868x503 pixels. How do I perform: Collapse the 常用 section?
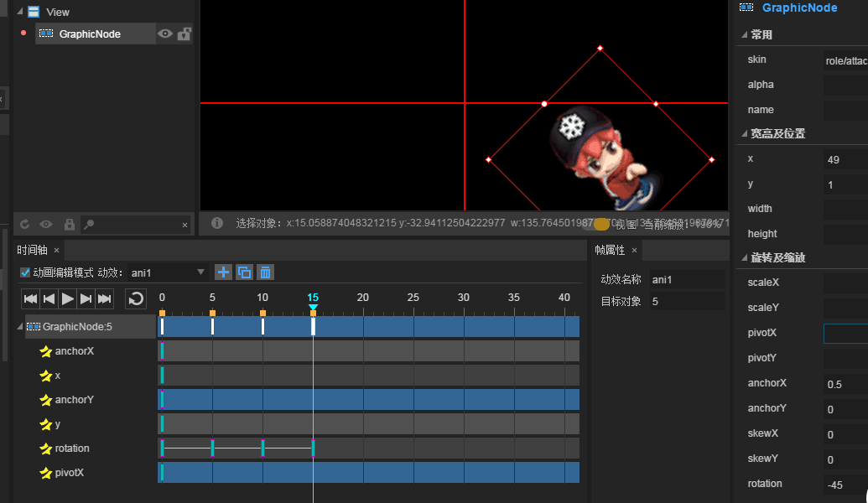pos(744,35)
